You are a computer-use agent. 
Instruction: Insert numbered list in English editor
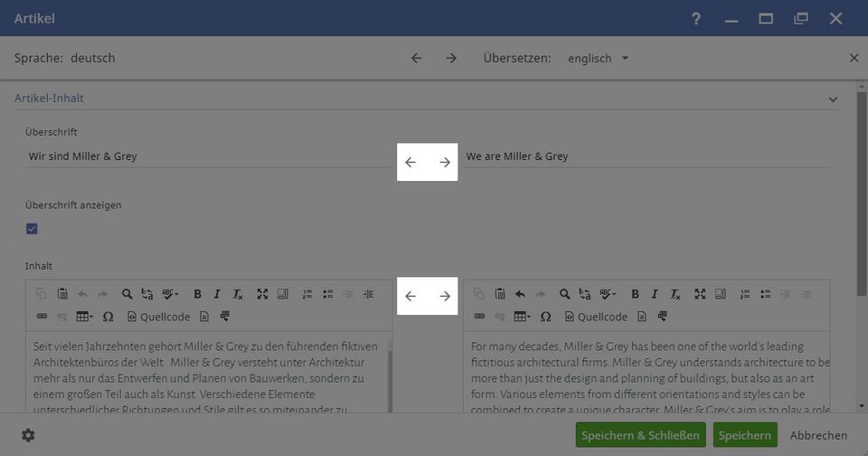[744, 294]
